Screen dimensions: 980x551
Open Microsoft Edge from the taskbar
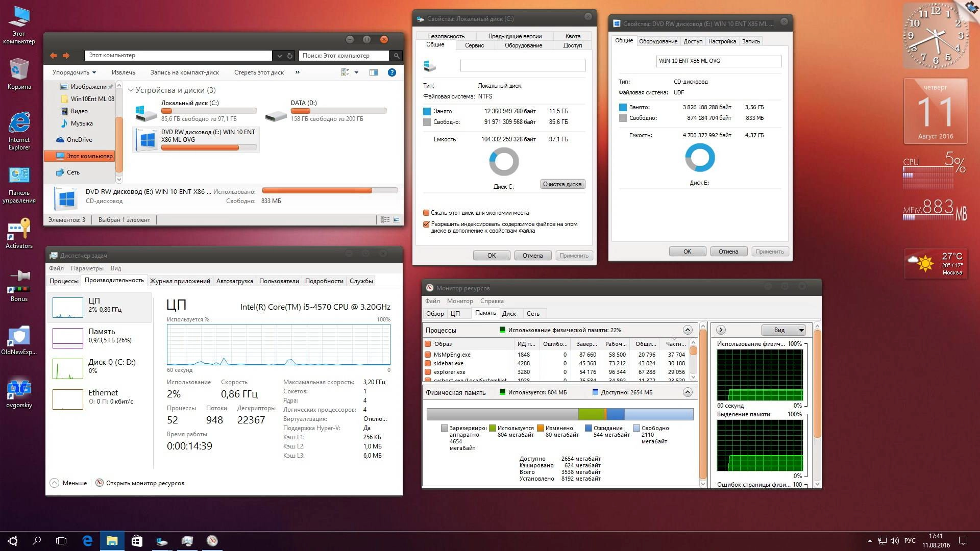click(x=87, y=541)
